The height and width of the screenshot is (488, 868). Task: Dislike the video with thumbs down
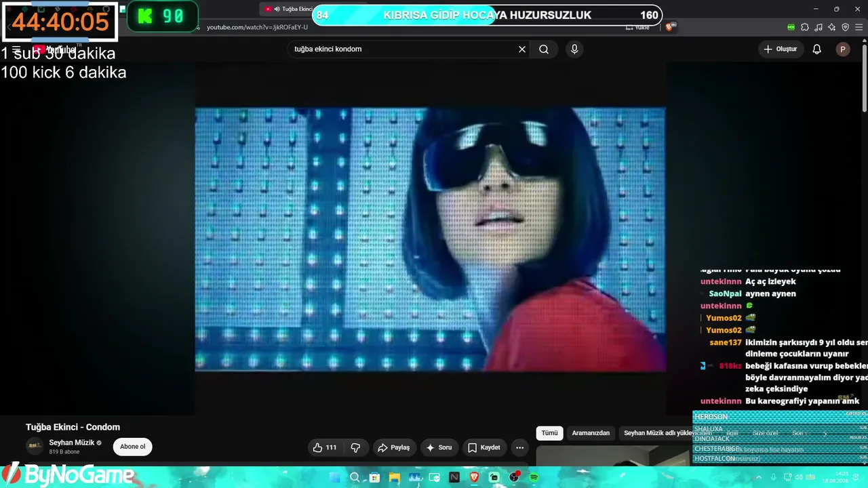click(x=355, y=447)
